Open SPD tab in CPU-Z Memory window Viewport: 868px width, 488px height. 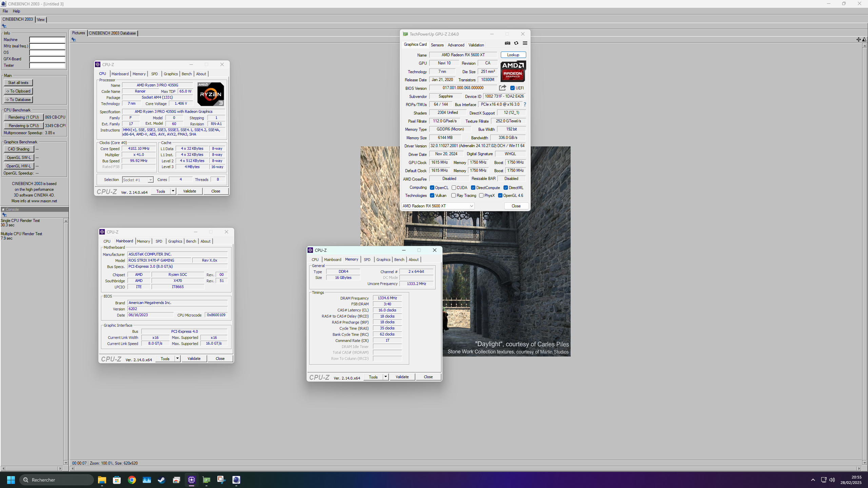(367, 260)
